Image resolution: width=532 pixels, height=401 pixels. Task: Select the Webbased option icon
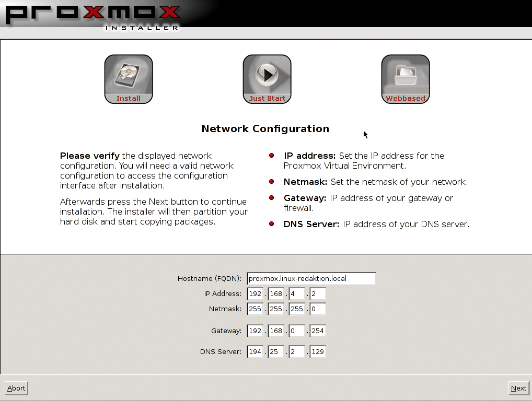(406, 78)
